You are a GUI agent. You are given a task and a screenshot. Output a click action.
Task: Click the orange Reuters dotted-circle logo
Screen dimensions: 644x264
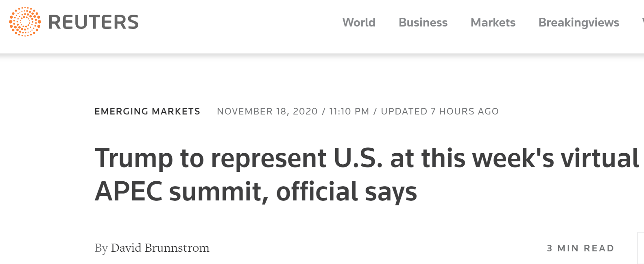(25, 22)
